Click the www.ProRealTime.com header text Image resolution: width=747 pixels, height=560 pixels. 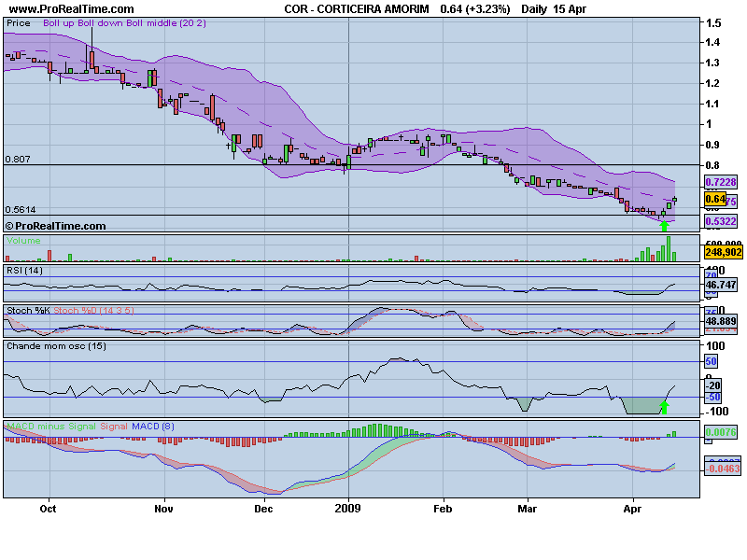[x=72, y=9]
